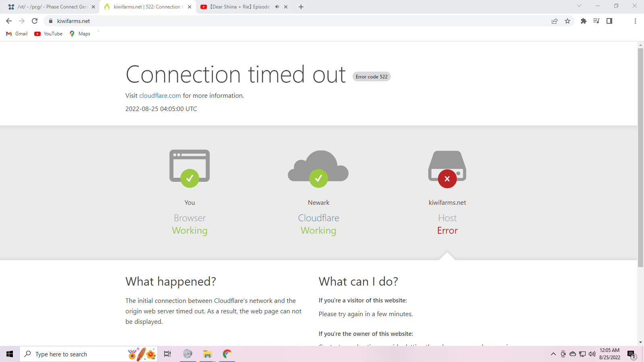Open the YouTube bookmark

pyautogui.click(x=48, y=34)
